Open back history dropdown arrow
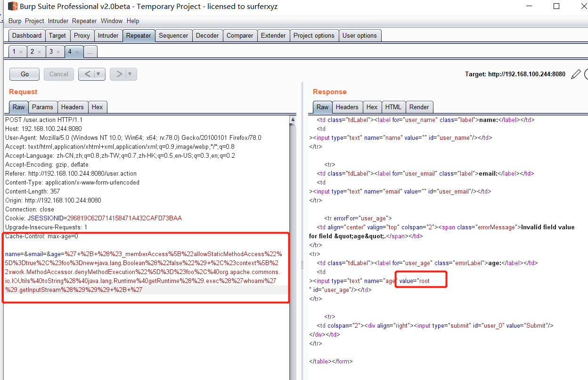This screenshot has width=588, height=380. [98, 74]
